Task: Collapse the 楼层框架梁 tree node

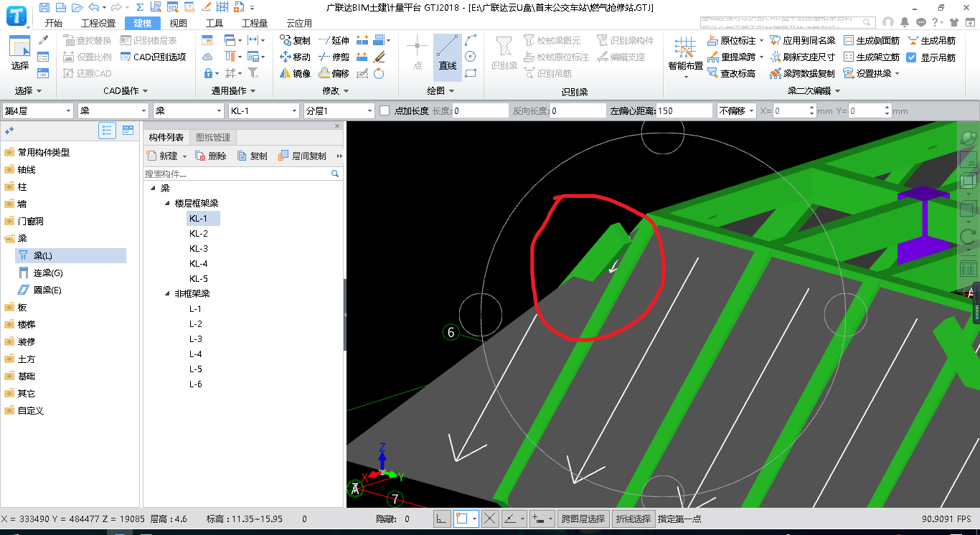Action: coord(167,203)
